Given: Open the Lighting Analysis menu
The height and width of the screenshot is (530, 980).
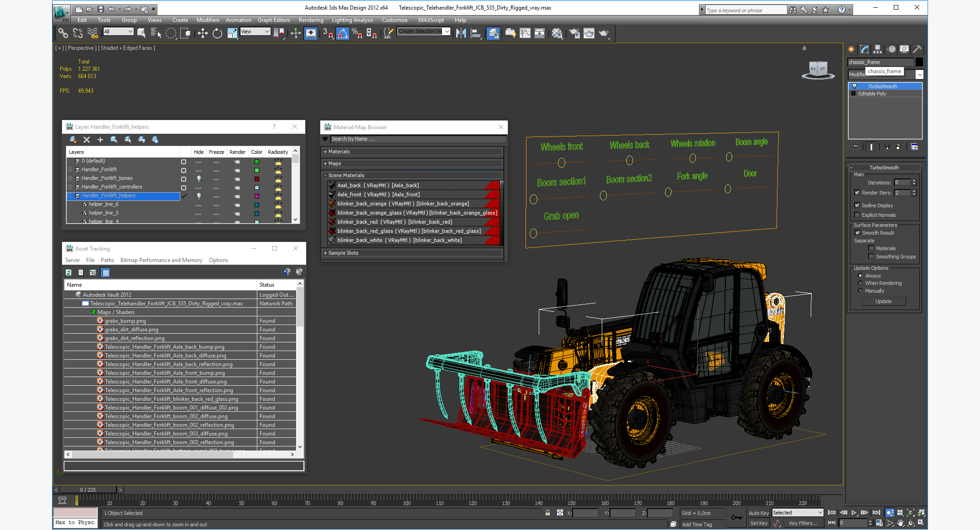Looking at the screenshot, I should click(352, 20).
